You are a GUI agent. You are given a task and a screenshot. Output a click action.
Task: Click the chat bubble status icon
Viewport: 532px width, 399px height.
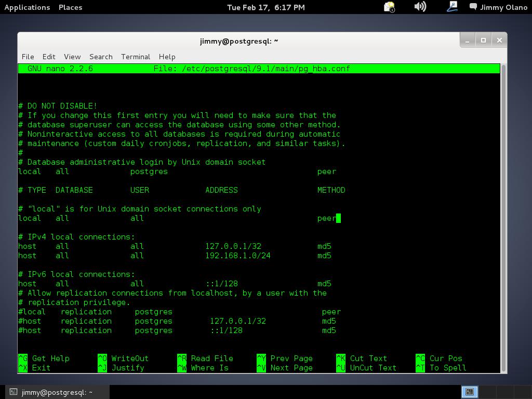pos(473,7)
